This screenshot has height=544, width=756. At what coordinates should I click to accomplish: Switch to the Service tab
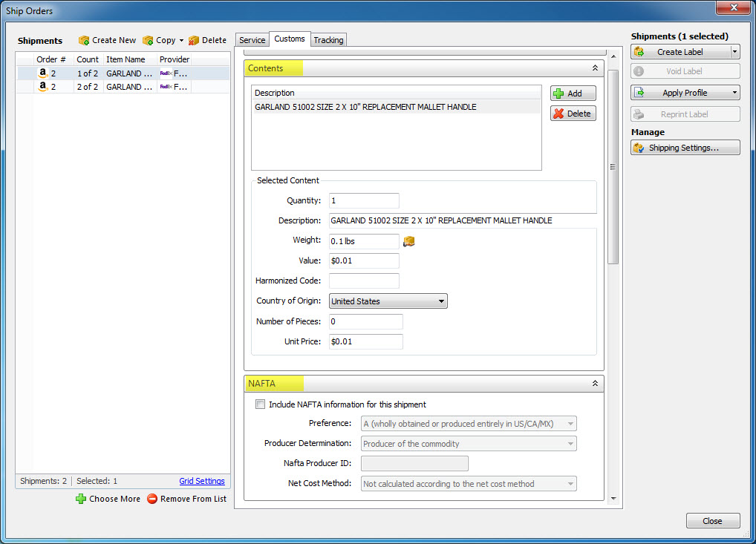coord(252,40)
